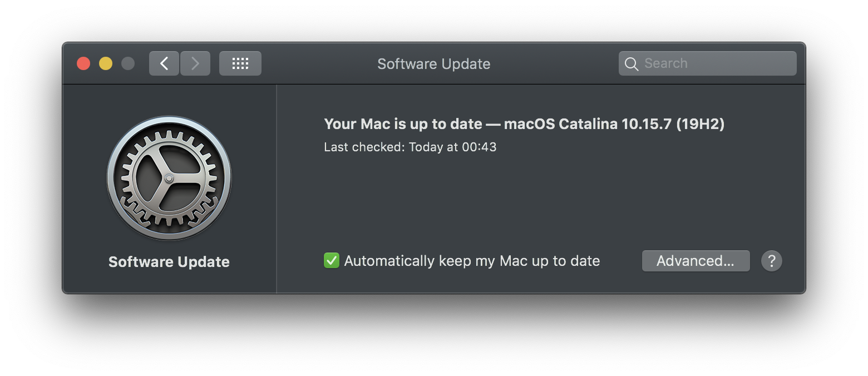
Task: Click the gray disabled zoom window button
Action: pyautogui.click(x=128, y=63)
